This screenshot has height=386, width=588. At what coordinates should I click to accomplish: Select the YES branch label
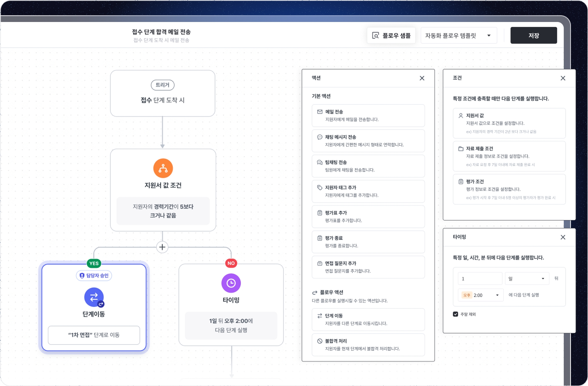tap(94, 263)
